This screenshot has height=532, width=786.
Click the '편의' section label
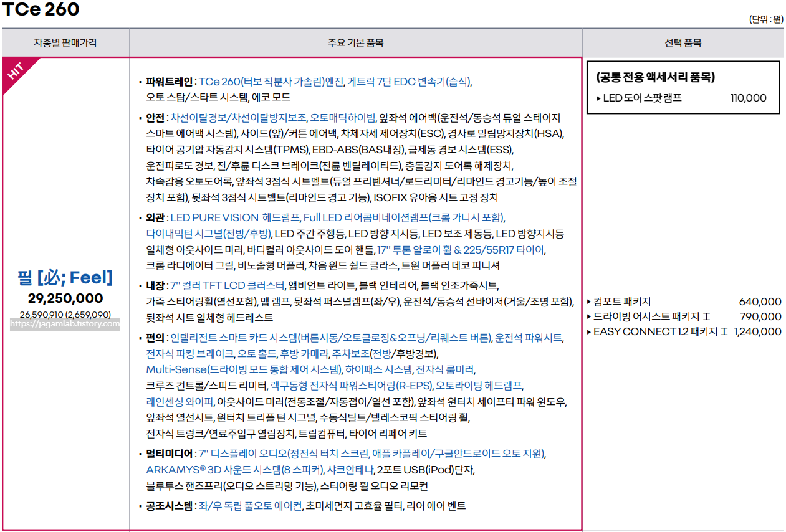[x=155, y=338]
